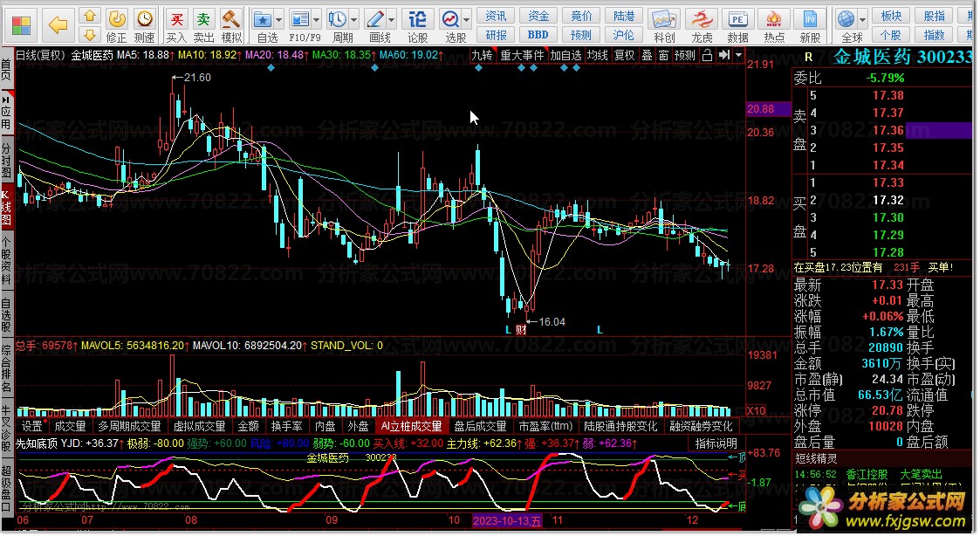Click the 资讯 news button

coord(497,17)
